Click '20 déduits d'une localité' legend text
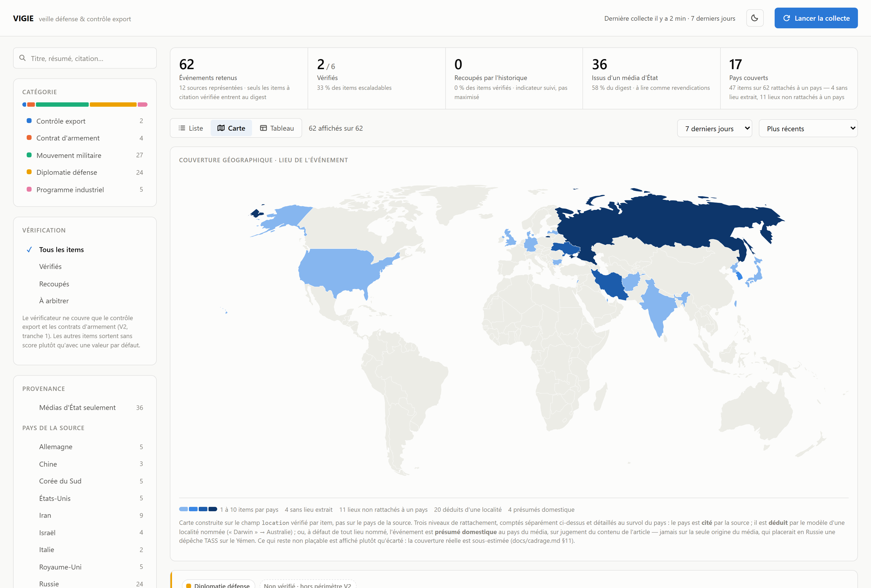The width and height of the screenshot is (871, 588). pyautogui.click(x=467, y=510)
